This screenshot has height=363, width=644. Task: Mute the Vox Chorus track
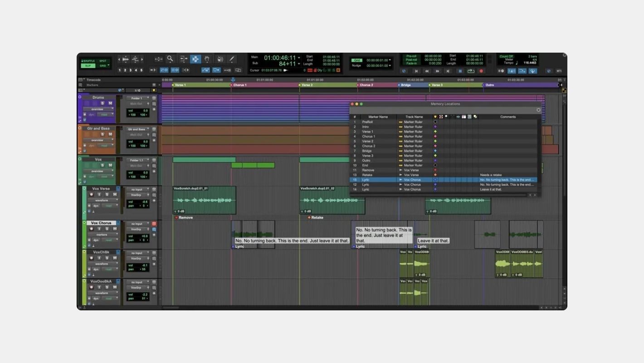pyautogui.click(x=114, y=228)
